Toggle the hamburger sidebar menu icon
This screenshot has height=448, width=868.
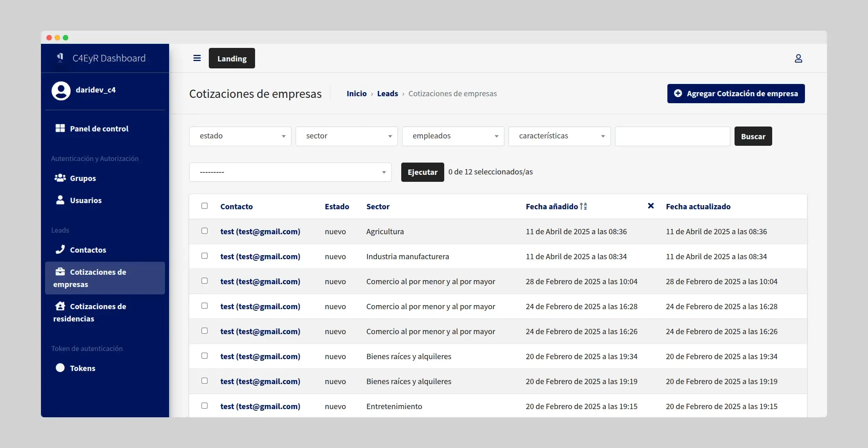pos(197,58)
